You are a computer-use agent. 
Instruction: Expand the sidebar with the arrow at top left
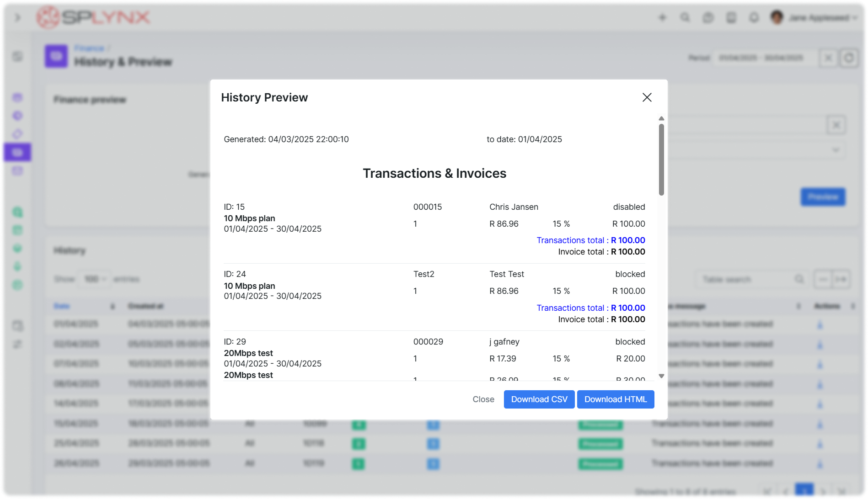[18, 17]
